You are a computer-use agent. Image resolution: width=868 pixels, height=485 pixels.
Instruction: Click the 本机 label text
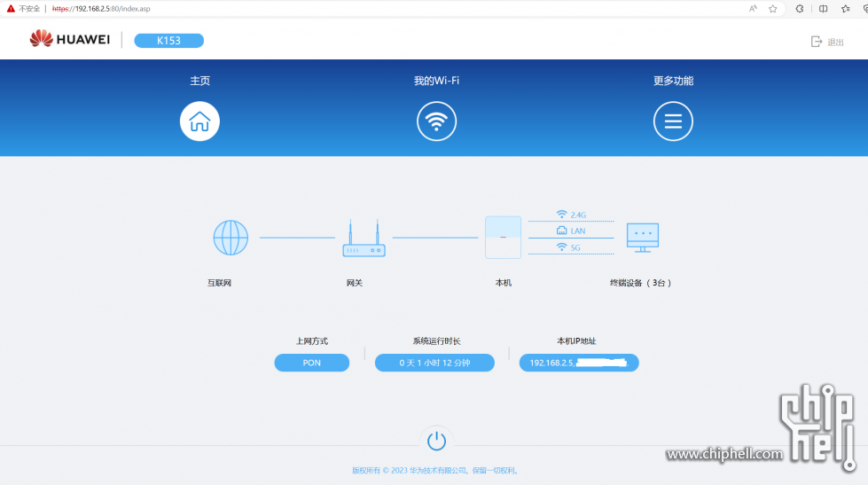(504, 283)
